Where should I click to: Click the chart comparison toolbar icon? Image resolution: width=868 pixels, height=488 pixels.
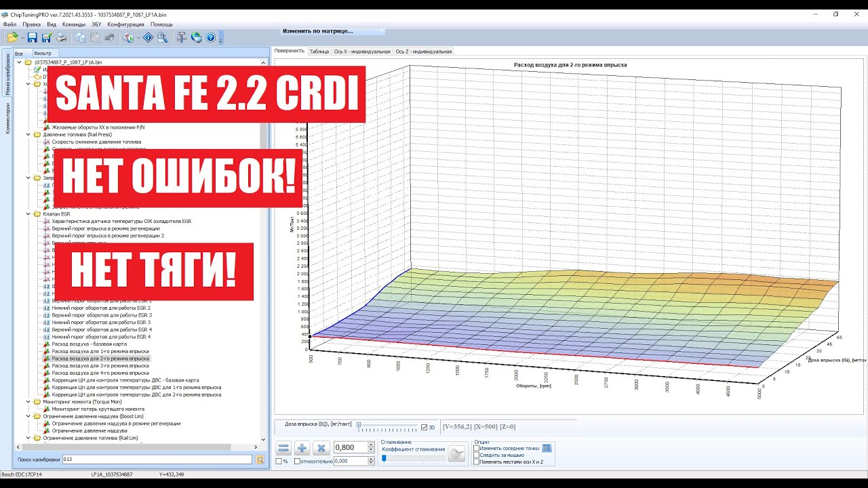click(128, 38)
